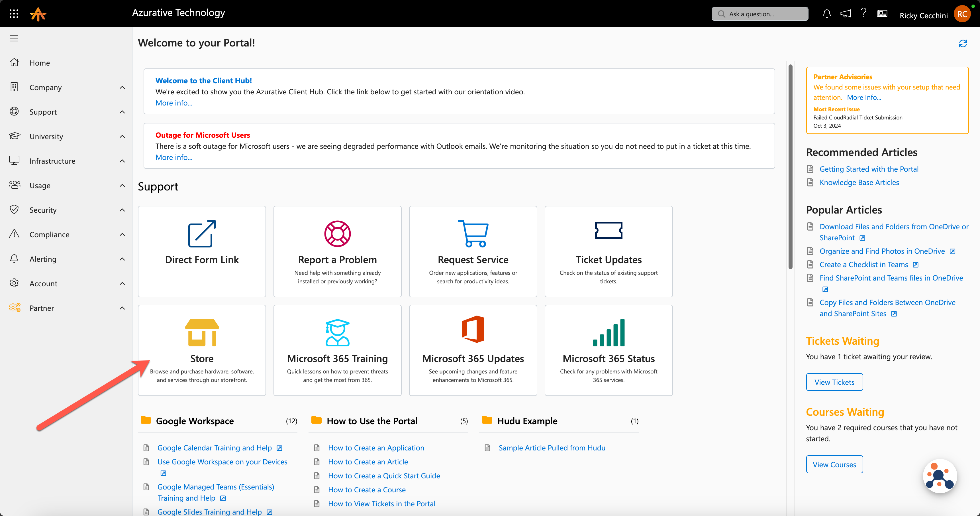980x516 pixels.
Task: Open the Direct Form Link tile
Action: pyautogui.click(x=202, y=251)
